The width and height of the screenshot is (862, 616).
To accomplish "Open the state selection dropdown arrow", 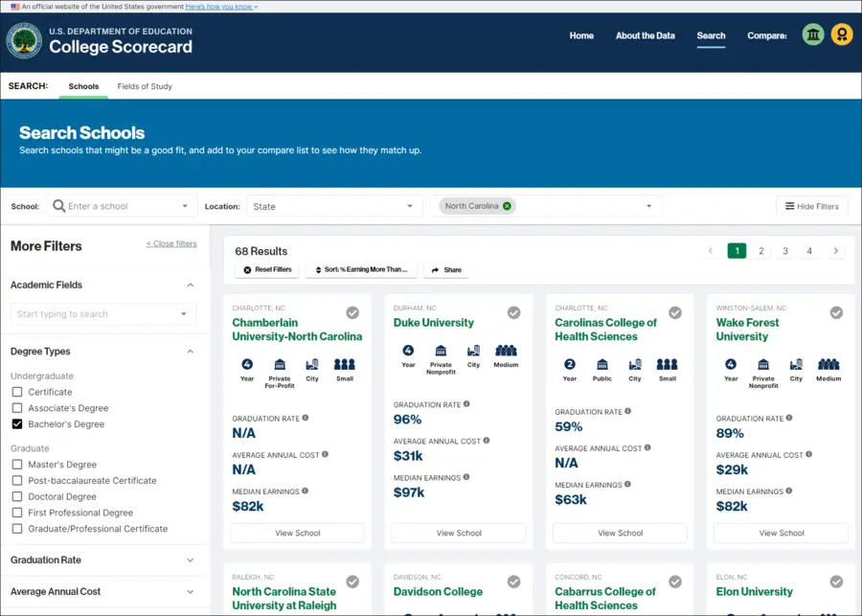I will pyautogui.click(x=648, y=206).
